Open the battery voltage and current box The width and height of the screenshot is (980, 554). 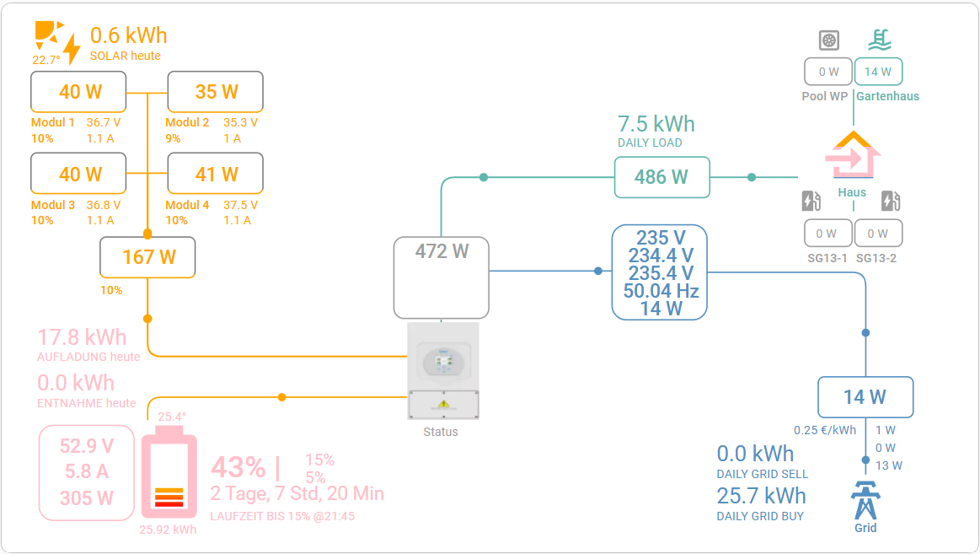pos(86,472)
